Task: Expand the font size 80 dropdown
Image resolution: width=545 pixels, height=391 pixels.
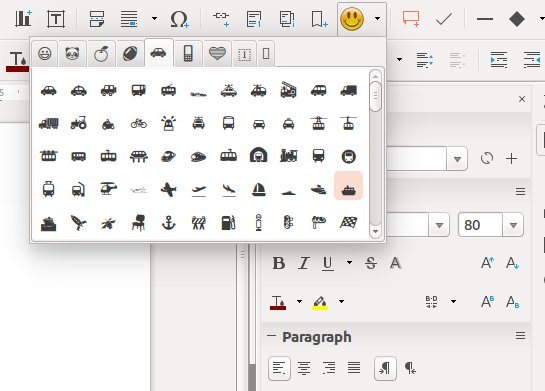Action: point(513,225)
